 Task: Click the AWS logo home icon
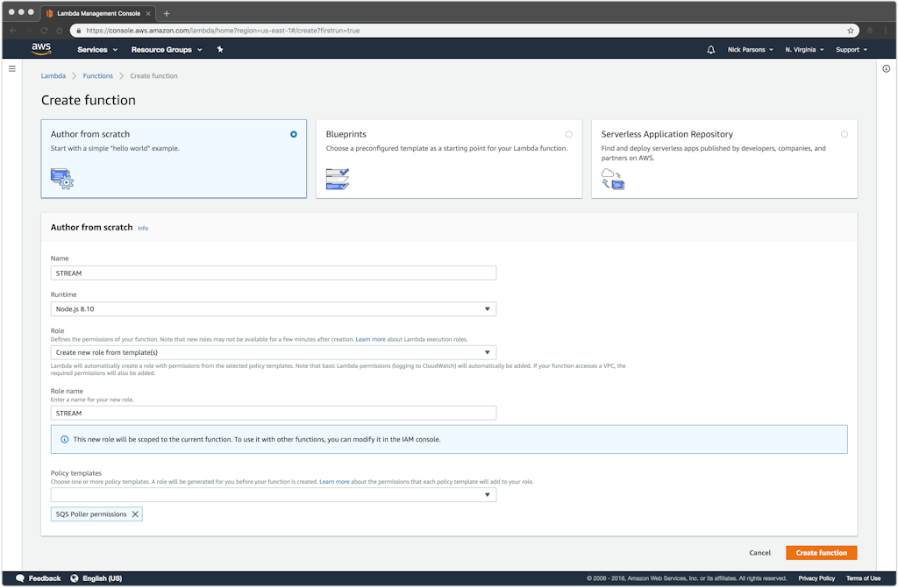[41, 49]
